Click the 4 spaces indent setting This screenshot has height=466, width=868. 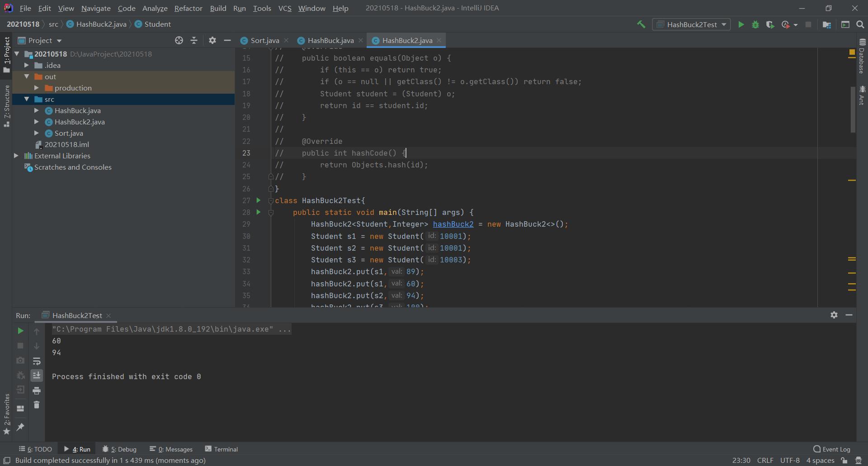820,460
